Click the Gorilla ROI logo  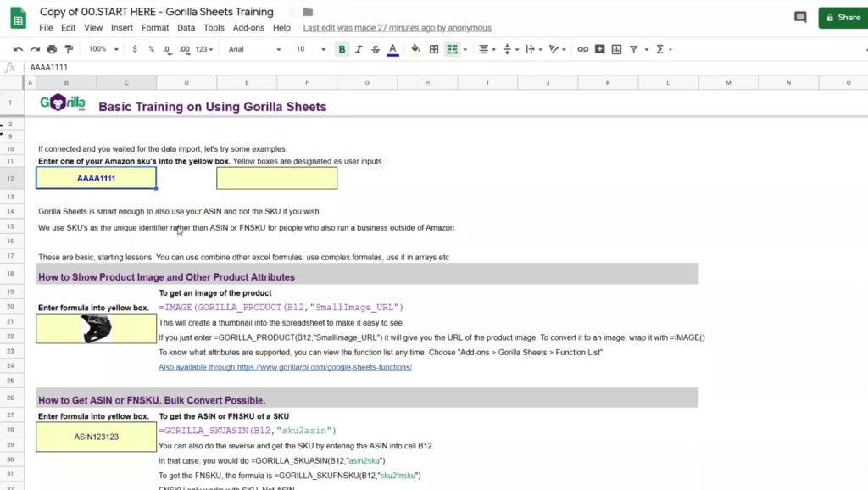(63, 103)
